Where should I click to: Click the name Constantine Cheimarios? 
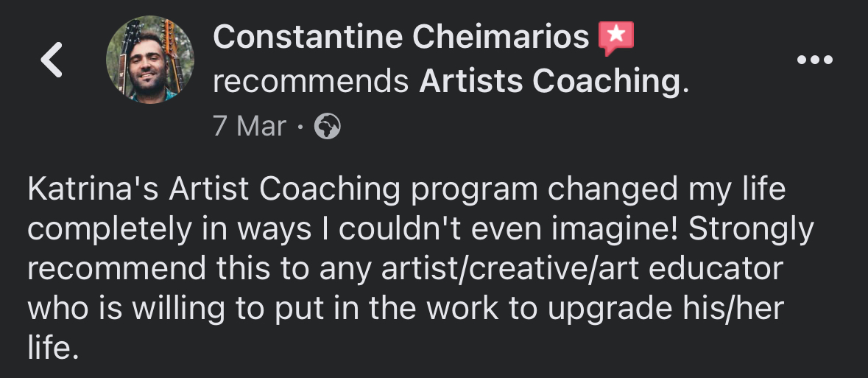click(401, 37)
